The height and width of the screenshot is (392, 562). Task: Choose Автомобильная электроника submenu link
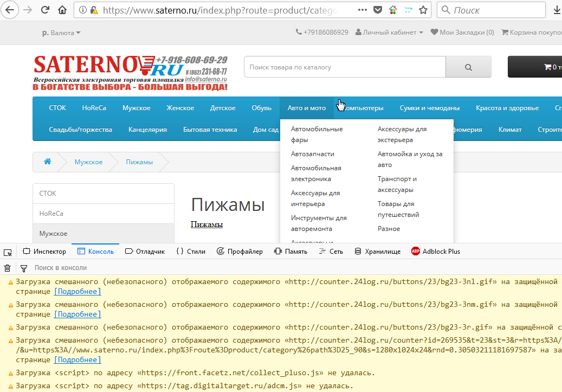coord(316,173)
